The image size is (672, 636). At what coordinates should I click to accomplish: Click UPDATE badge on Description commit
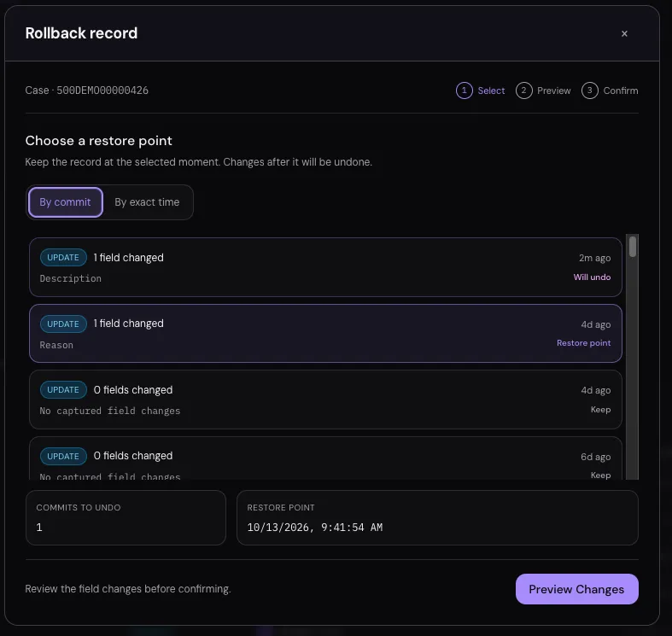click(x=63, y=258)
